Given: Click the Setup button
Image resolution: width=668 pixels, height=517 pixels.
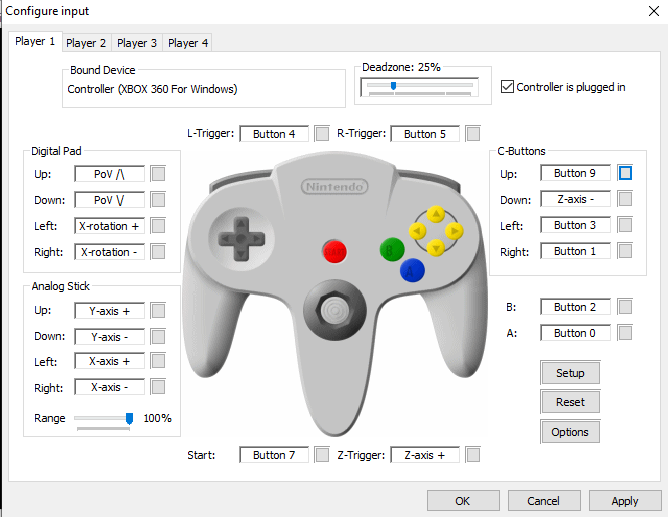Looking at the screenshot, I should click(x=570, y=373).
